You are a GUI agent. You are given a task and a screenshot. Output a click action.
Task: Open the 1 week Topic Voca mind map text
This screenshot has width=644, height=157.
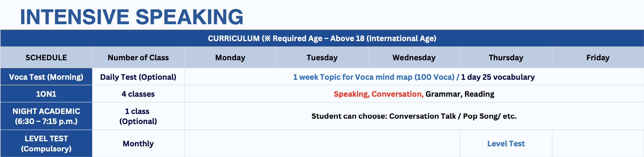tap(374, 77)
